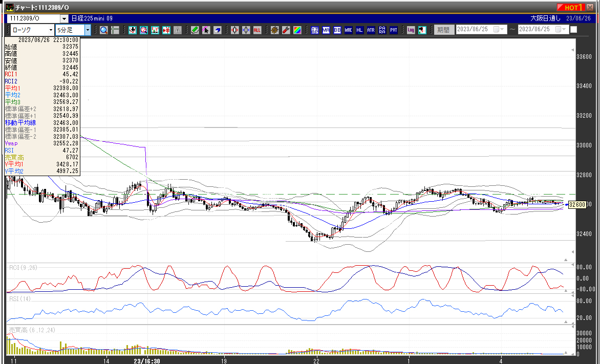This screenshot has width=600, height=364.
Task: Toggle the Log scale button
Action: coord(411,30)
